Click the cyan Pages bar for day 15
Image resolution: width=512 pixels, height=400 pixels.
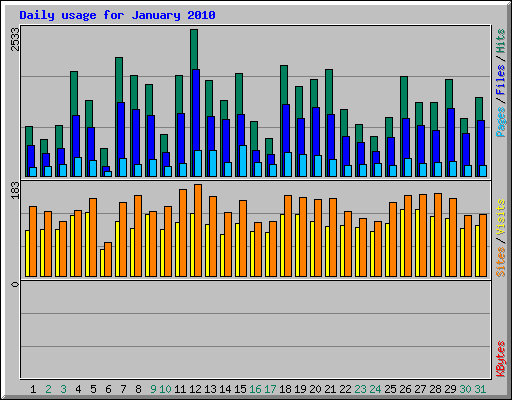coord(243,161)
